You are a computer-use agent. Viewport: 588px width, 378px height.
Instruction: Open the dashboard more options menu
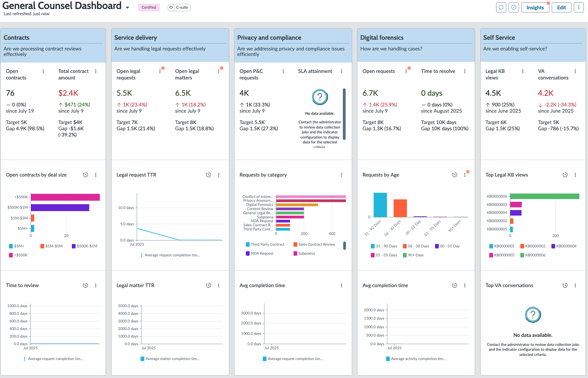(x=579, y=7)
